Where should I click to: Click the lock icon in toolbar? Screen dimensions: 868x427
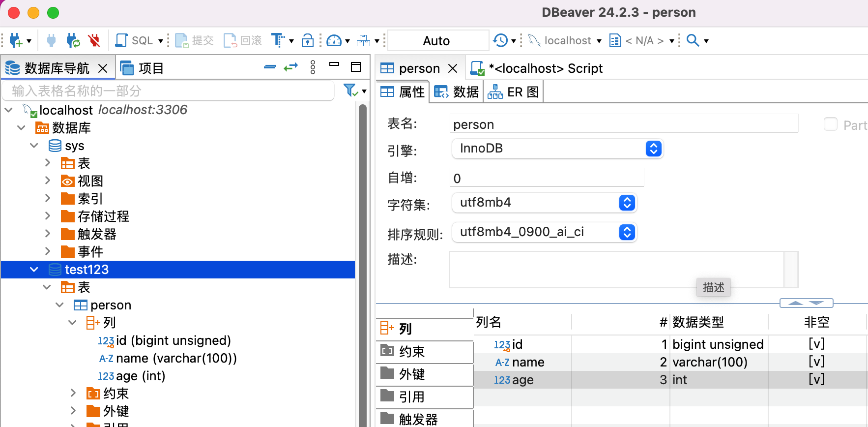point(308,40)
